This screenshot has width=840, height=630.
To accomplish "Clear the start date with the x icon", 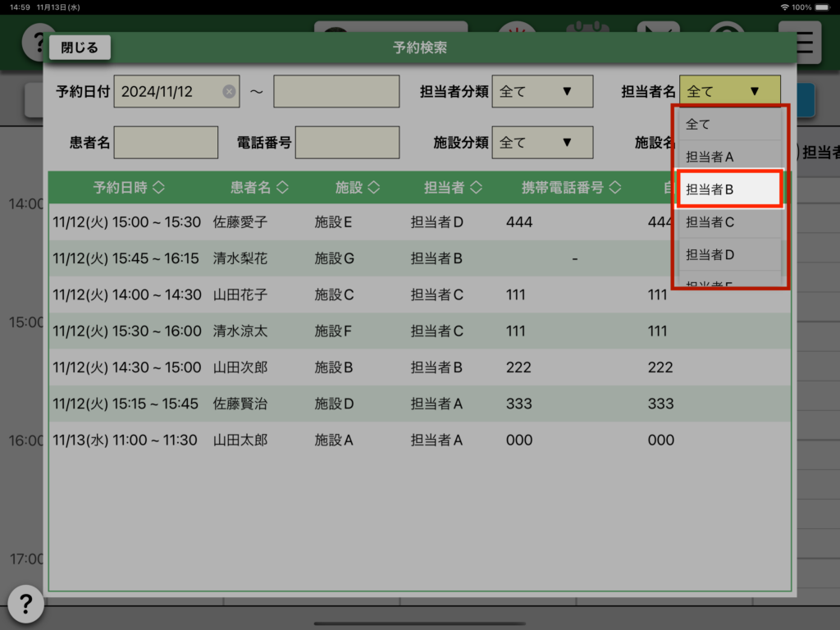I will pos(229,92).
